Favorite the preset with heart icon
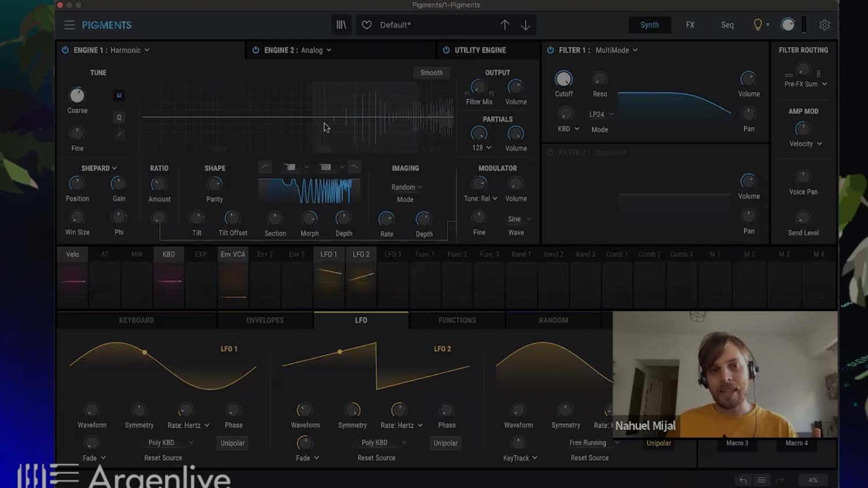The width and height of the screenshot is (868, 488). [x=366, y=25]
